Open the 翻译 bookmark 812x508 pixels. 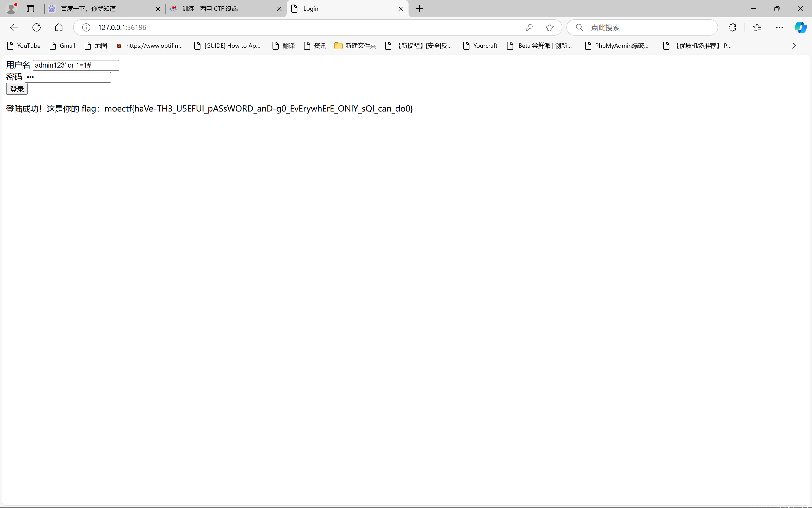[x=284, y=46]
